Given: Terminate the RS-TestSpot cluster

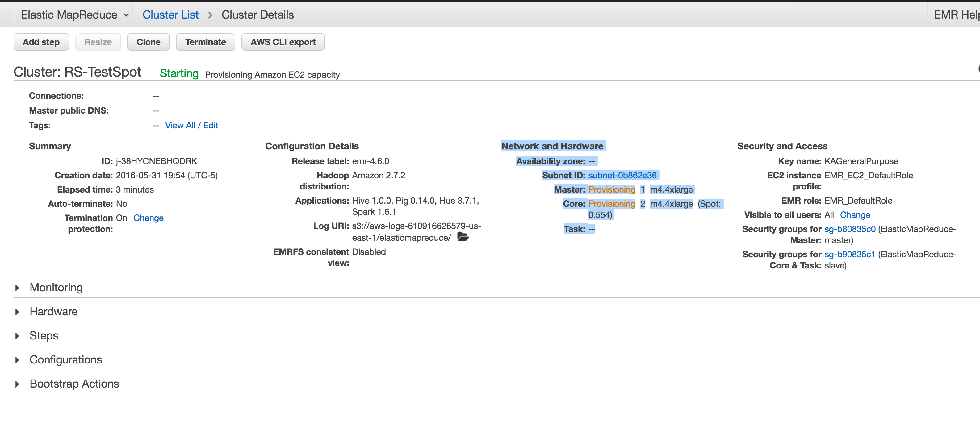Looking at the screenshot, I should coord(205,42).
